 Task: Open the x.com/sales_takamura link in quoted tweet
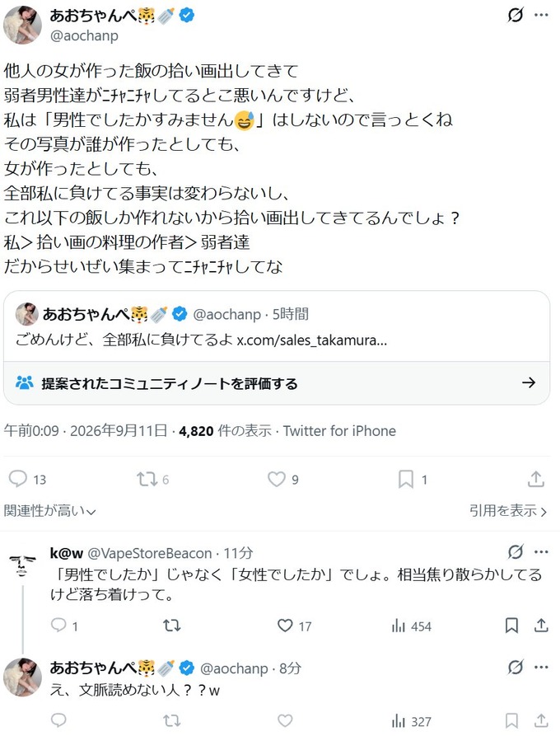[312, 340]
